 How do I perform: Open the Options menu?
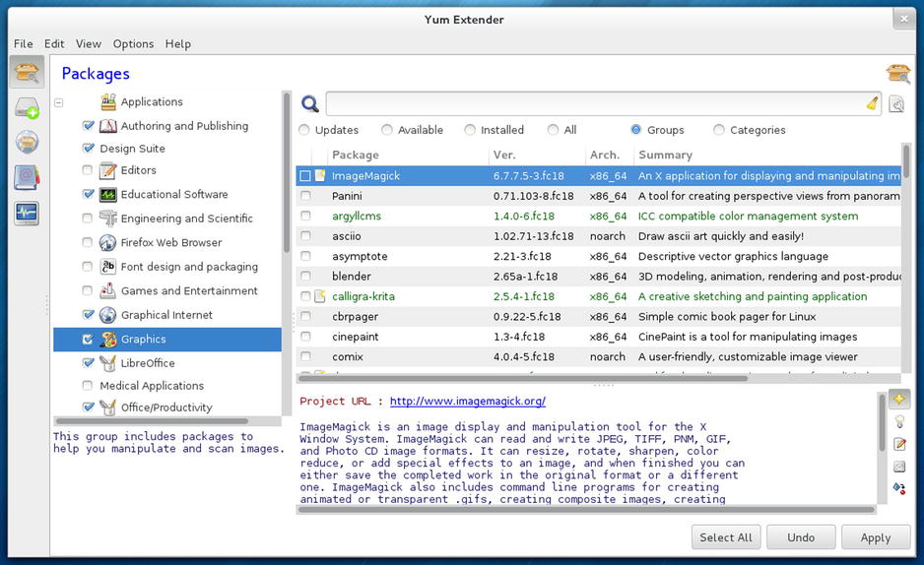[x=133, y=44]
